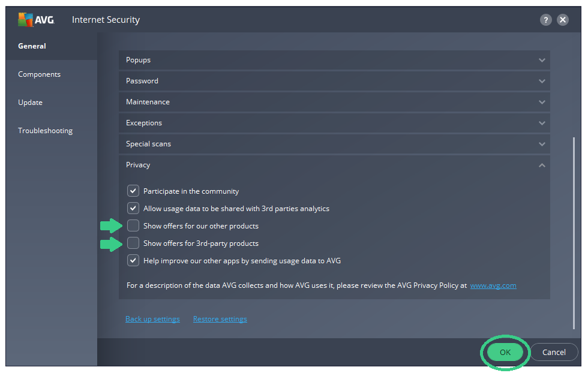Screen dimensions: 588x373
Task: Click the Maintenance section header label
Action: [x=148, y=102]
